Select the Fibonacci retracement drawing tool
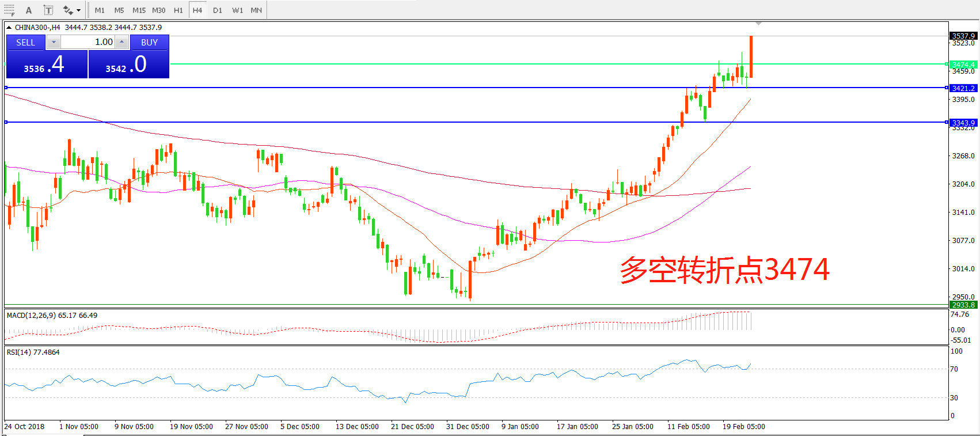 coord(9,10)
